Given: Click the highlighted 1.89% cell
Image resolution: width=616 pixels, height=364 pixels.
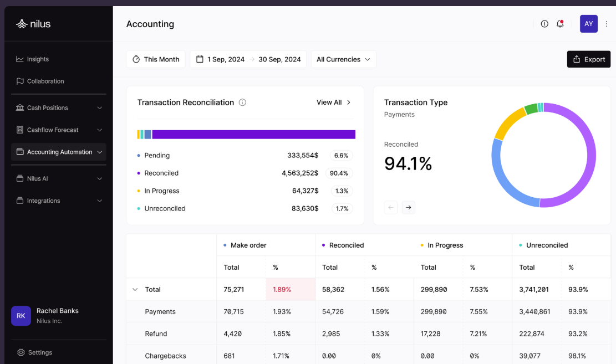Looking at the screenshot, I should tap(291, 289).
